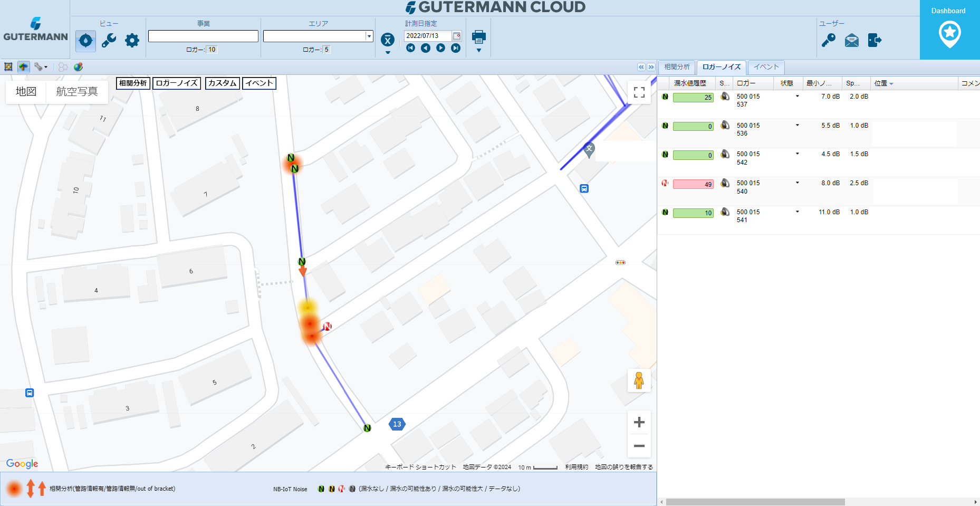The height and width of the screenshot is (506, 980).
Task: Open the small wrench dropdown in map toolbar
Action: point(41,67)
